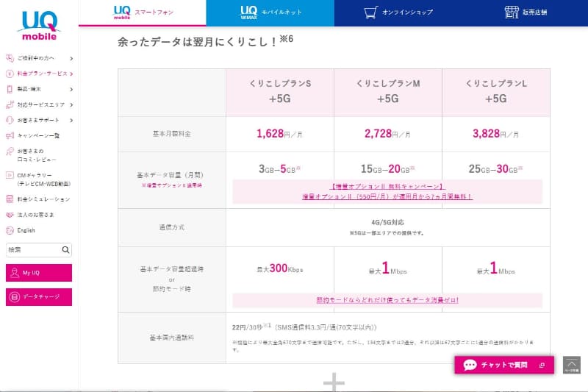Open the My UQ button
588x392 pixels.
(39, 273)
